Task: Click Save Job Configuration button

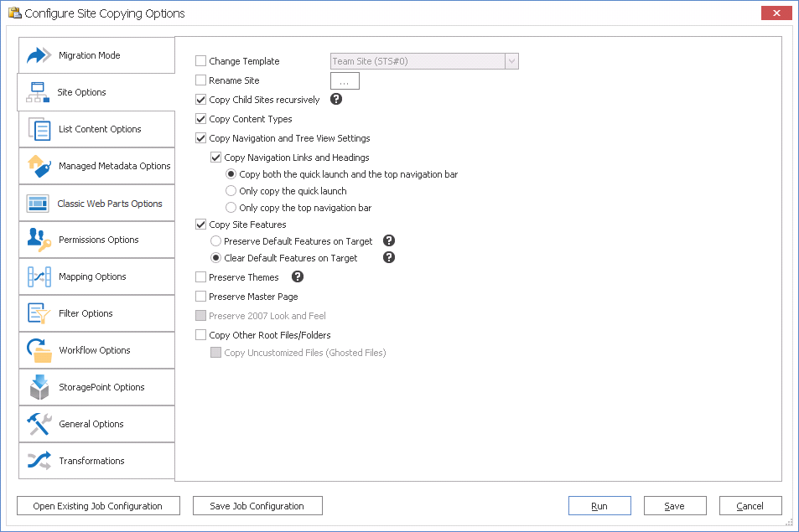Action: [x=257, y=506]
